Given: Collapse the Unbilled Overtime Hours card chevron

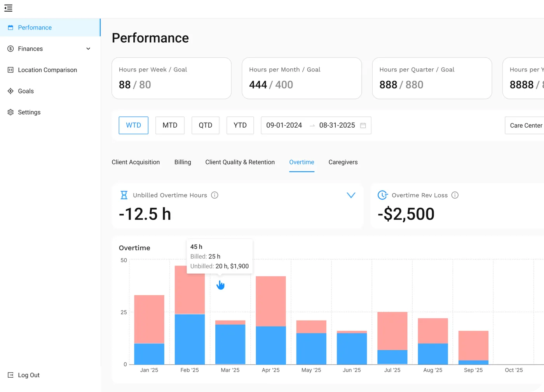Looking at the screenshot, I should 351,195.
